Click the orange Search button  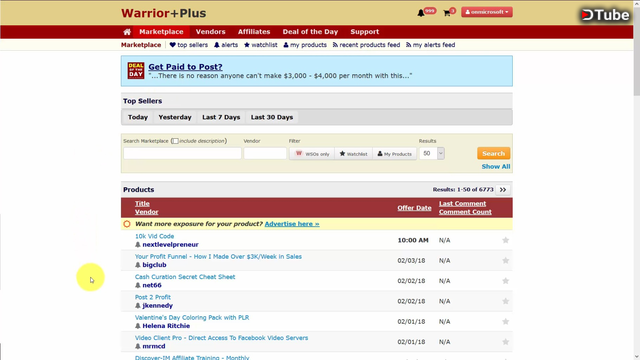493,153
